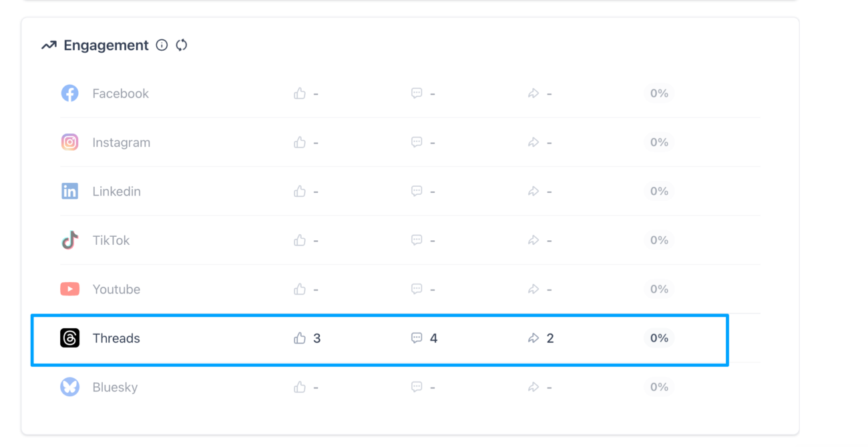
Task: Select the TikTok logo icon
Action: pyautogui.click(x=69, y=240)
